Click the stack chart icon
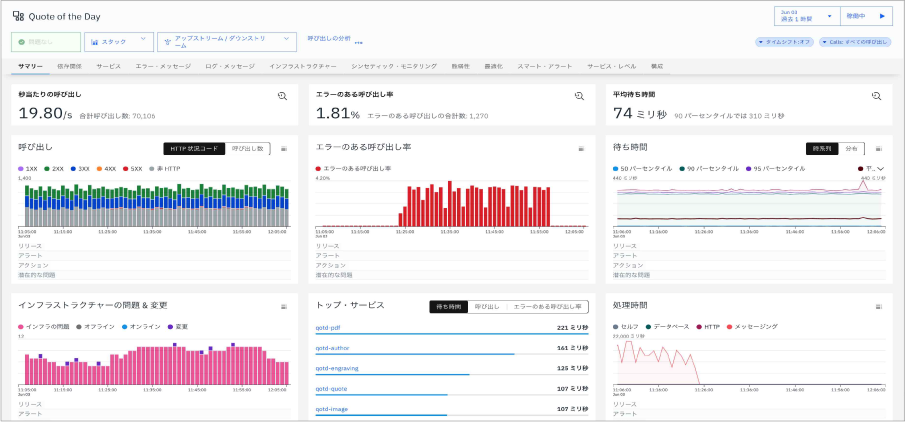The image size is (905, 422). 94,42
